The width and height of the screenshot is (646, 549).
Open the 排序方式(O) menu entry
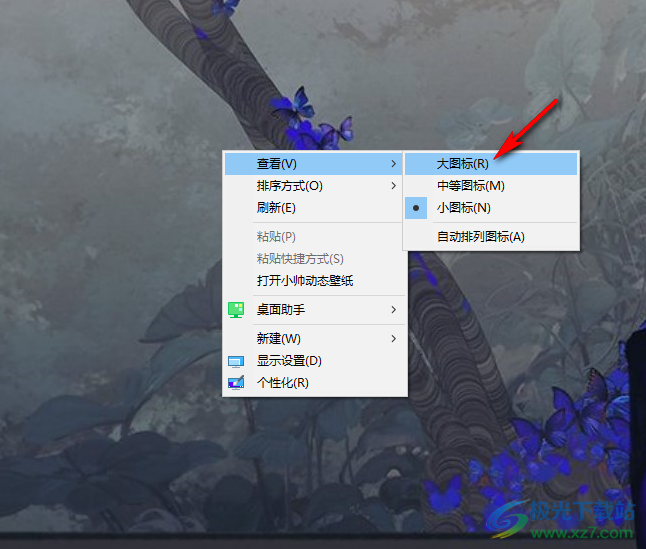314,186
